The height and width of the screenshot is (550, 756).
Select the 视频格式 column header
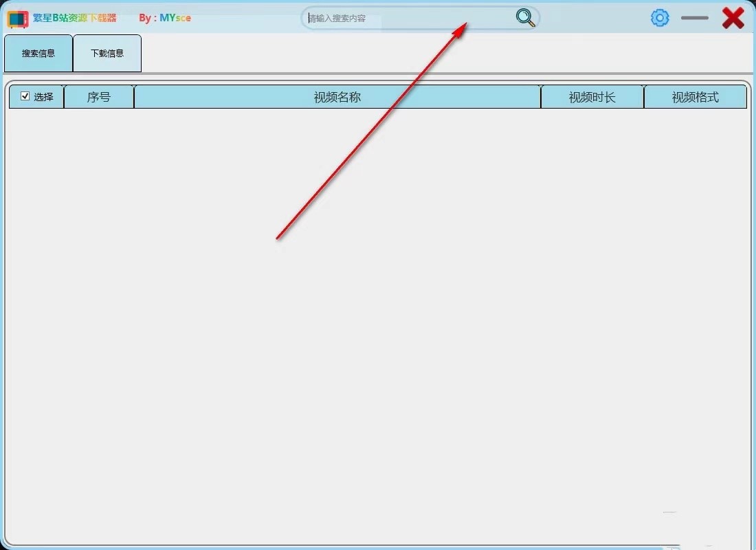tap(695, 97)
